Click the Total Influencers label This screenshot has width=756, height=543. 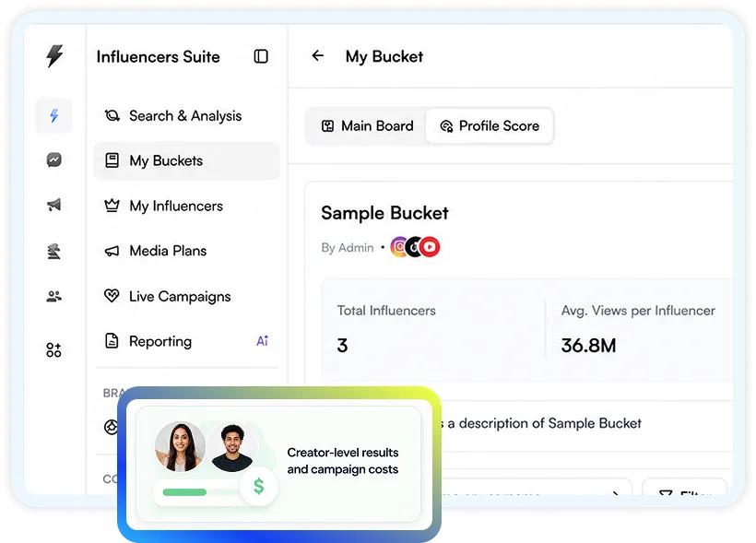point(386,311)
